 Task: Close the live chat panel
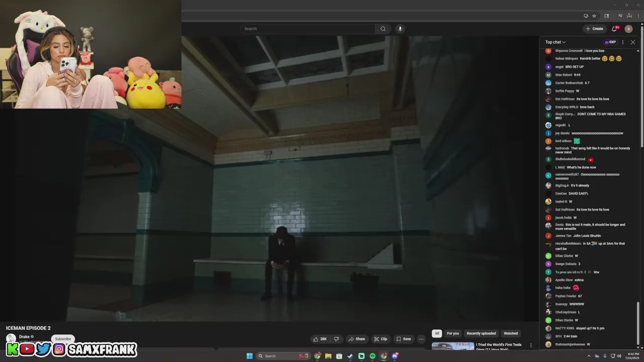633,42
